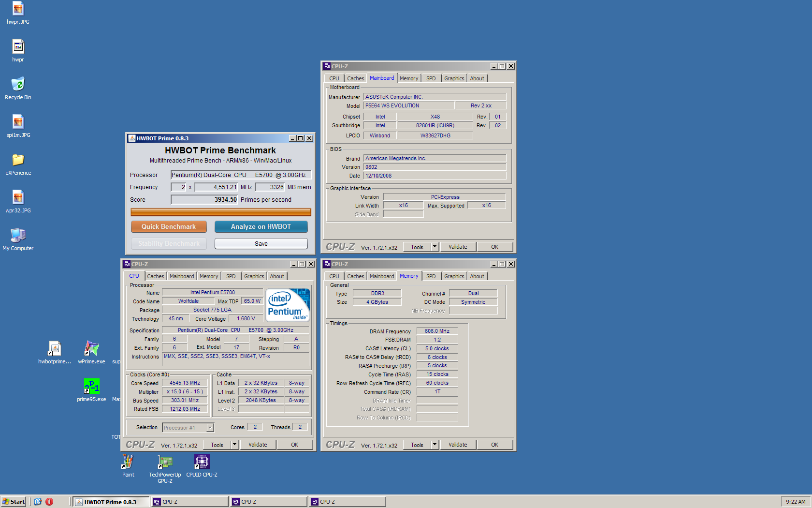The width and height of the screenshot is (812, 508).
Task: Open the Windows Start menu
Action: 14,502
